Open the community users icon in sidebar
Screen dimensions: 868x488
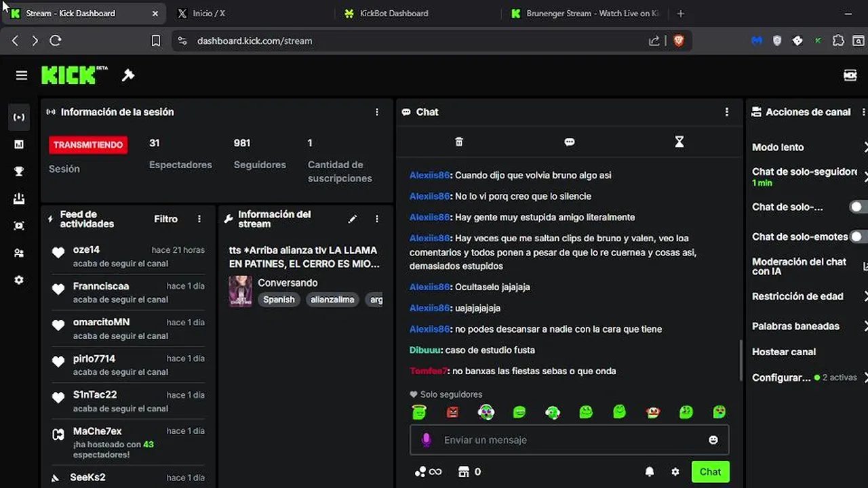tap(19, 253)
